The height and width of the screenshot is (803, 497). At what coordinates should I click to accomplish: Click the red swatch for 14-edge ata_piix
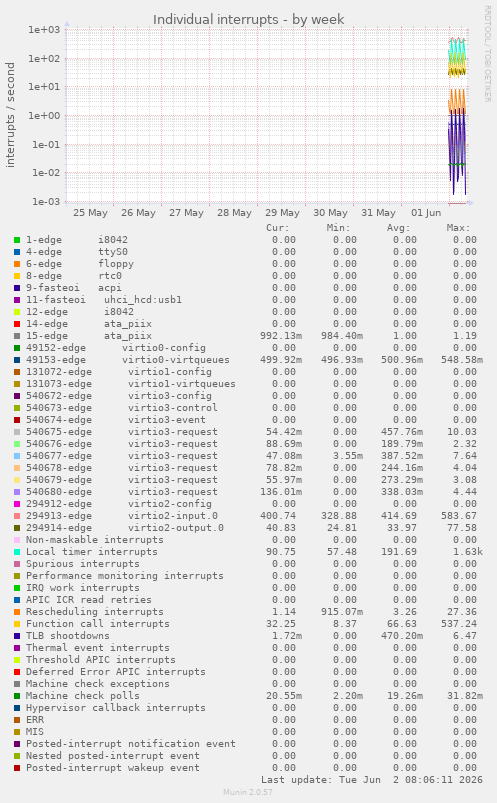(17, 324)
